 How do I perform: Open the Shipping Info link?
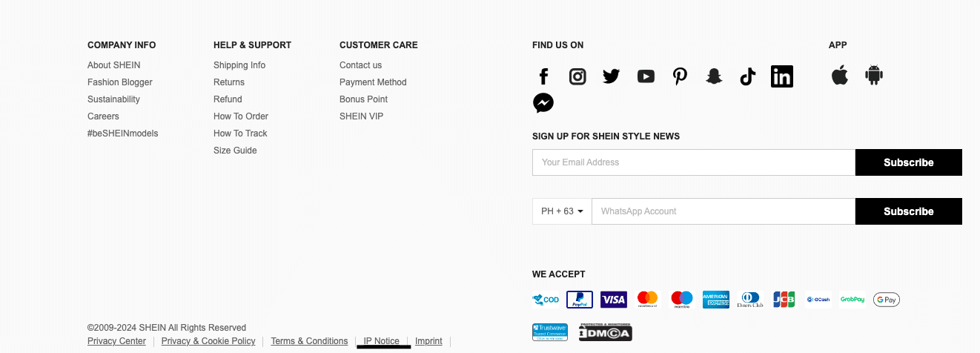(x=239, y=65)
